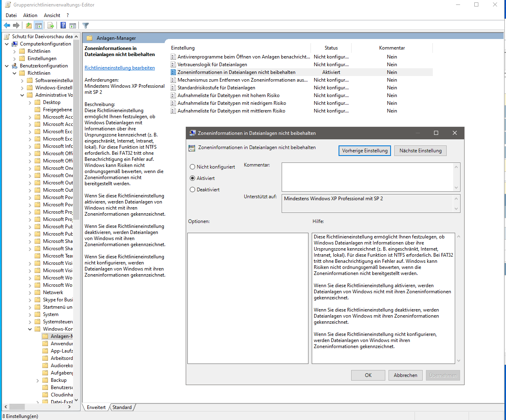Viewport: 506px width, 420px height.
Task: Select the 'Deaktiviert' radio button
Action: tap(193, 190)
